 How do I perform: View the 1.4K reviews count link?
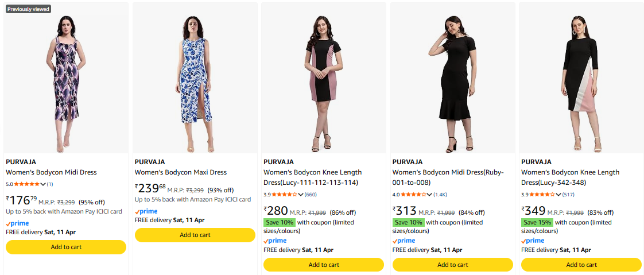tap(440, 195)
